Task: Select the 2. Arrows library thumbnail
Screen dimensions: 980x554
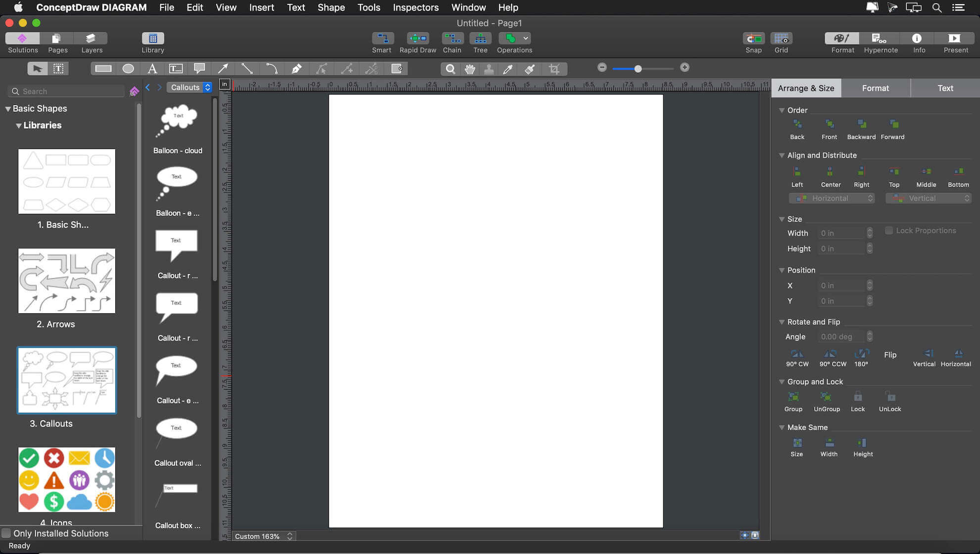Action: point(67,281)
